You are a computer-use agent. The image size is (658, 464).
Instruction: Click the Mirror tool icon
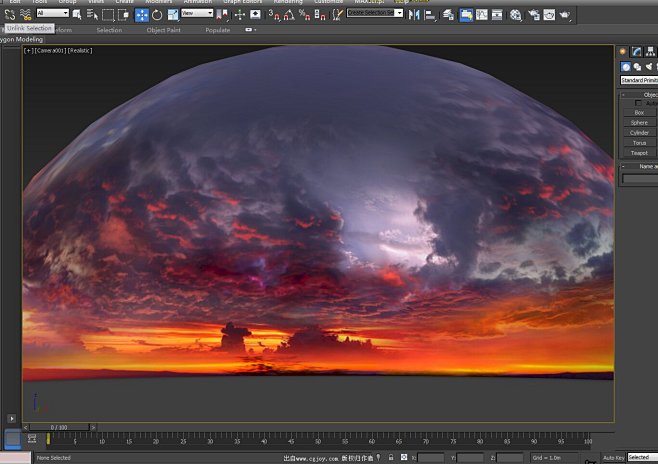click(x=414, y=15)
